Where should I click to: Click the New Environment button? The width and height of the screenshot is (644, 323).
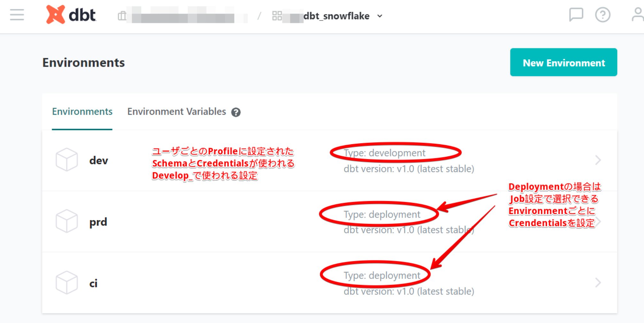click(563, 62)
